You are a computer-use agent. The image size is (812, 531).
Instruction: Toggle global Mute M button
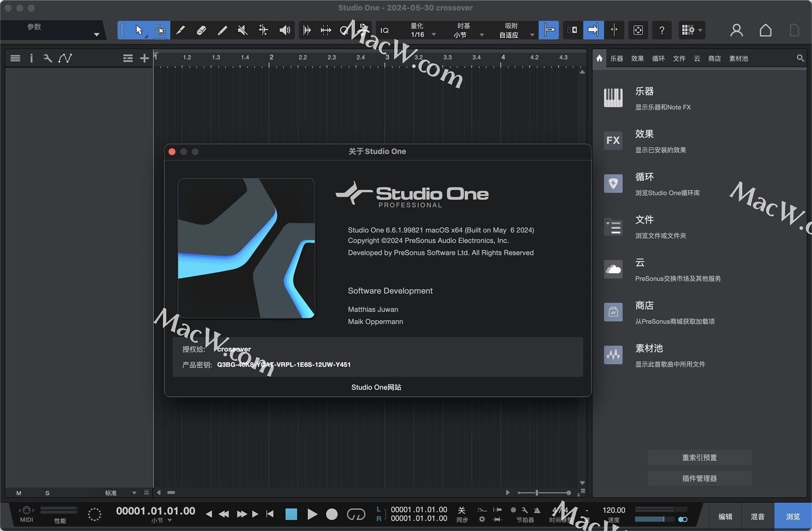[19, 493]
